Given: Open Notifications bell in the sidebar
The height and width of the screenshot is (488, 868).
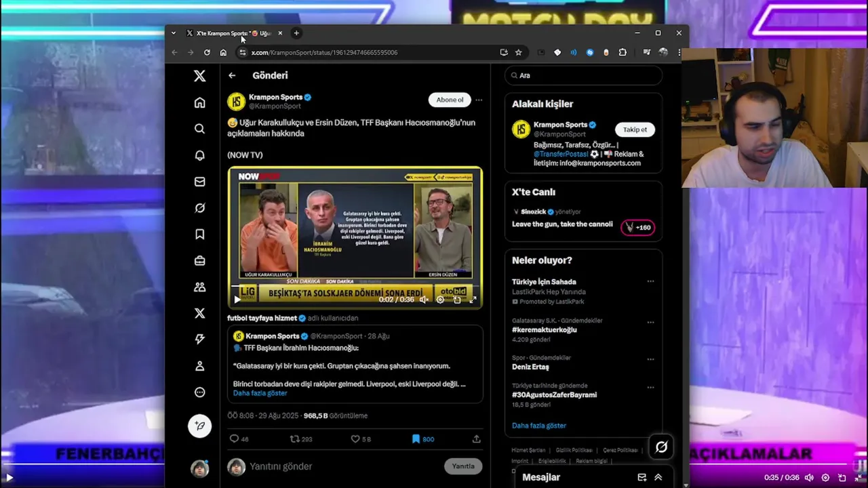Looking at the screenshot, I should (199, 155).
